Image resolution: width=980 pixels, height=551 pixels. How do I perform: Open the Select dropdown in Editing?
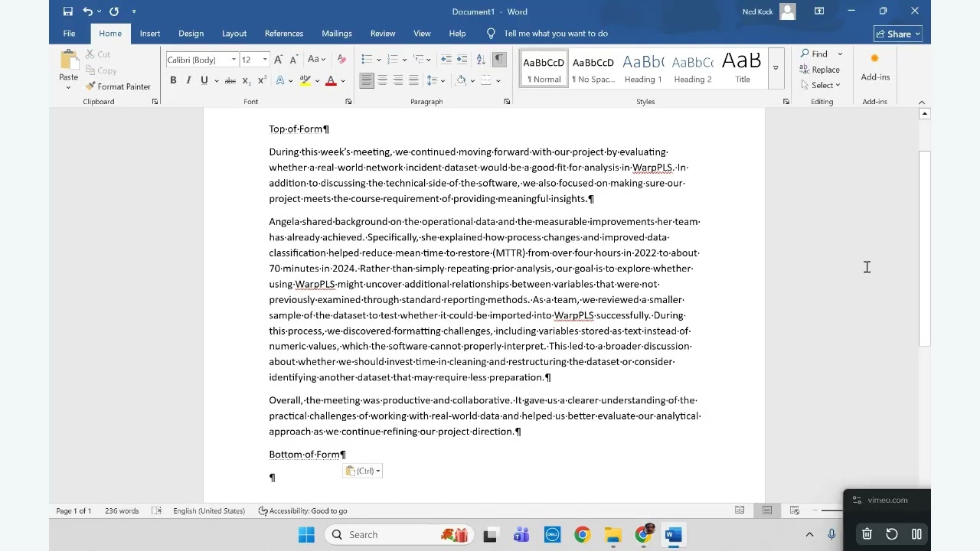pos(821,85)
